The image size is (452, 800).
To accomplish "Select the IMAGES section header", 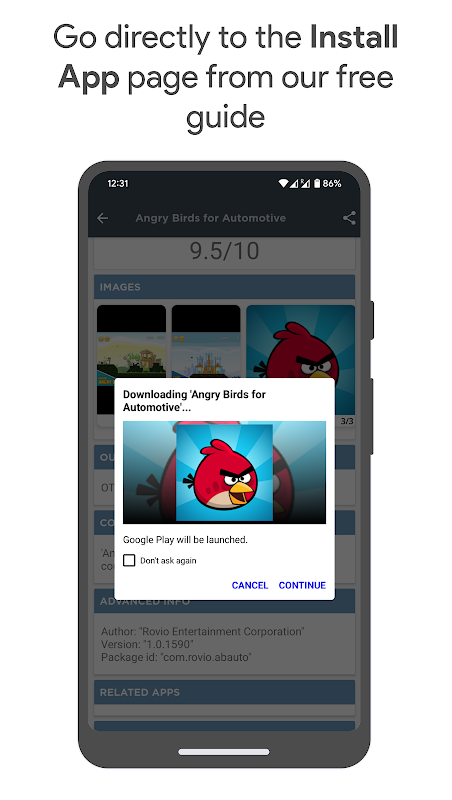I will tap(224, 287).
